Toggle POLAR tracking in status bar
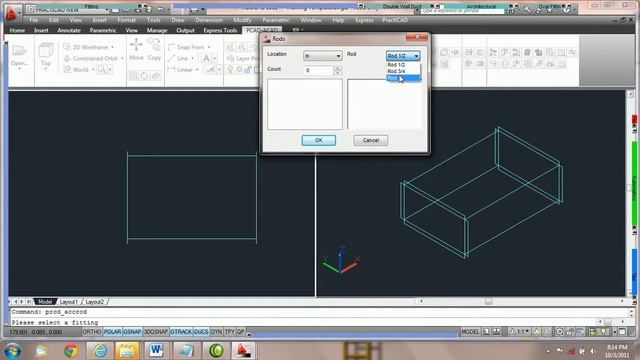 pos(112,332)
